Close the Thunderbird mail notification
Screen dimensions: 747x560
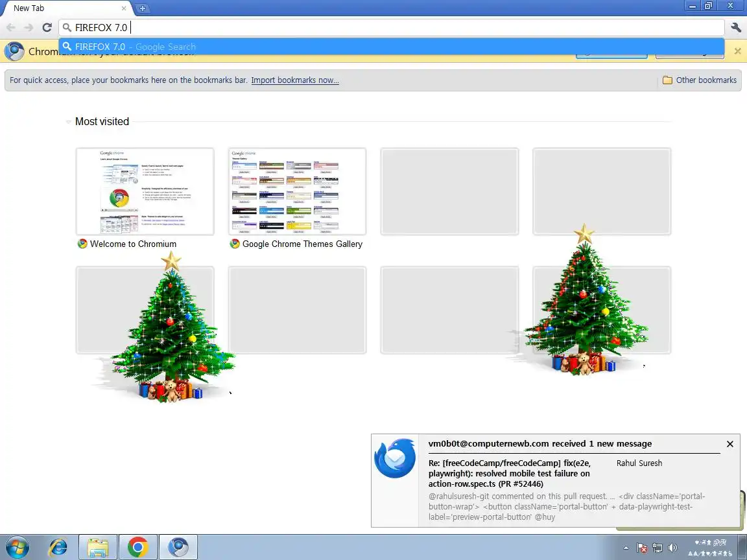click(x=730, y=444)
